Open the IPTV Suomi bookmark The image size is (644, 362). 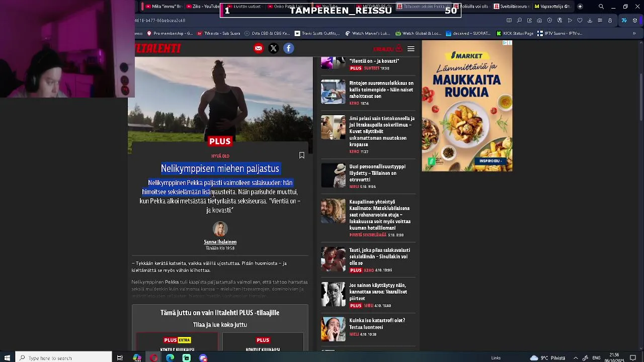click(560, 34)
